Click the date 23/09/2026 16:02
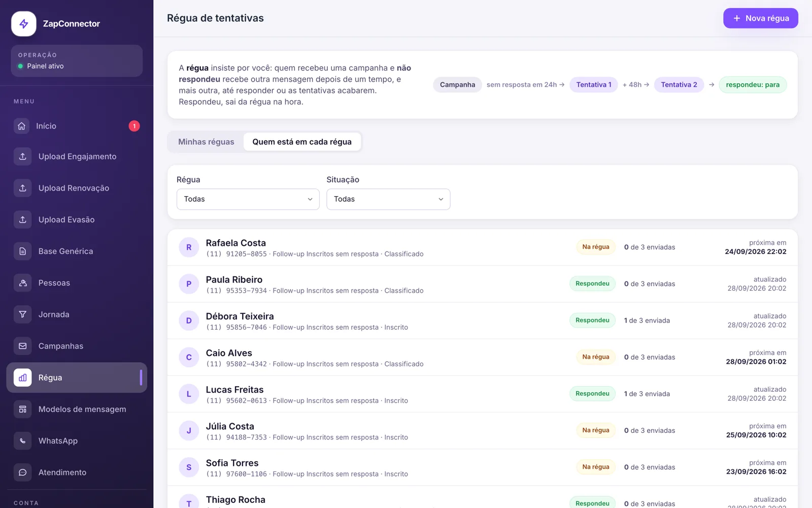 (x=756, y=472)
